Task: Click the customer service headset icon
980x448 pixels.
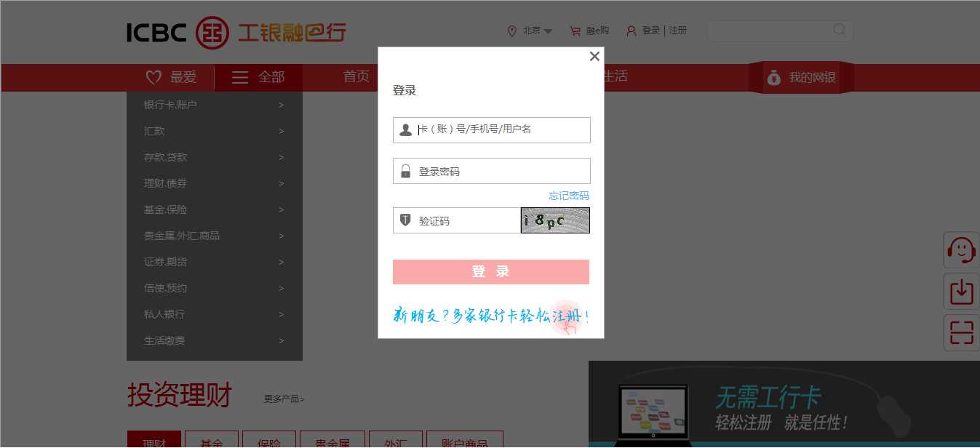Action: pos(961,250)
